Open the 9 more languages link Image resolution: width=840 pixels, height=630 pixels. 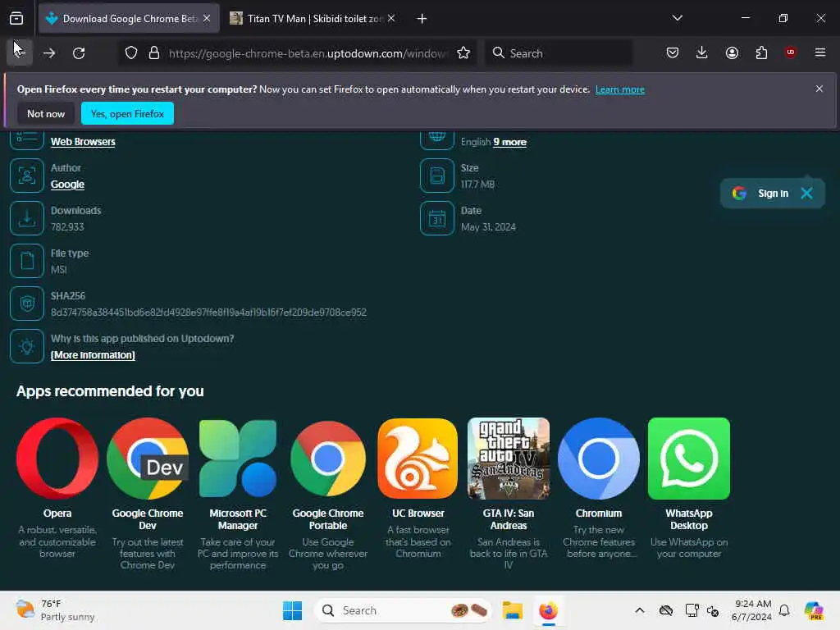[x=510, y=142]
